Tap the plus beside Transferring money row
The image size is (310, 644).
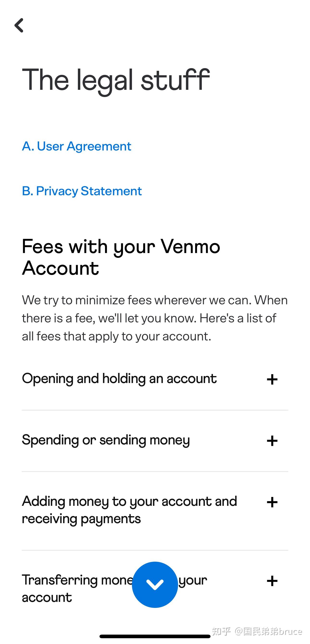[x=272, y=581]
